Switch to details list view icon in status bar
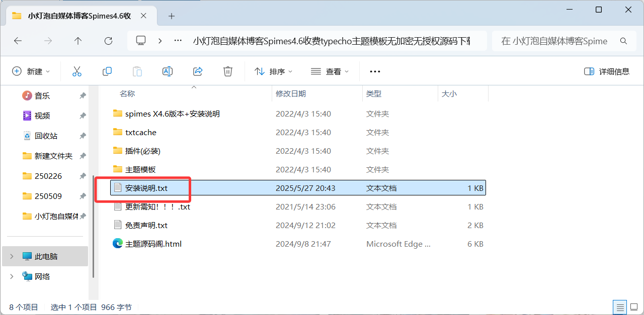The image size is (644, 315). coord(620,307)
